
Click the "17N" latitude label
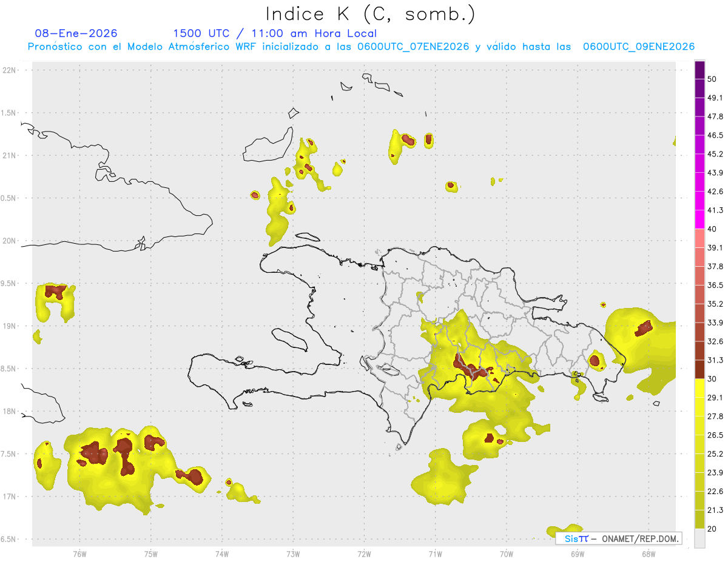10,497
